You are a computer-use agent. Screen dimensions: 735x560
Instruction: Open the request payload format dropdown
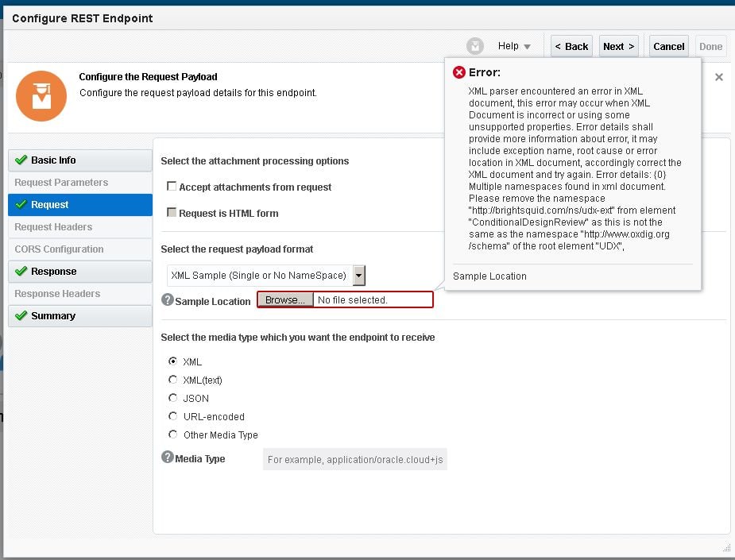[x=359, y=273]
